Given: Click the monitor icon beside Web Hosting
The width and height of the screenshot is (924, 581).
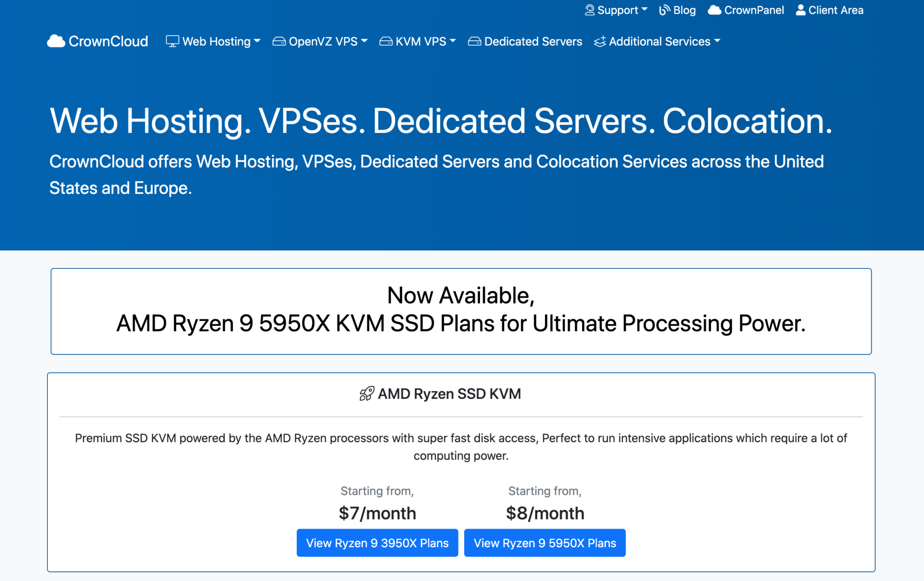Looking at the screenshot, I should [172, 41].
